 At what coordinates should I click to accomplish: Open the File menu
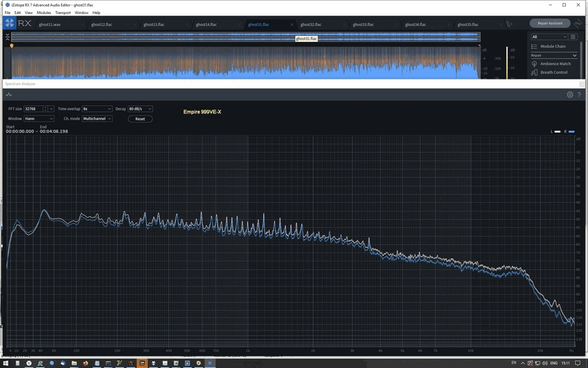pos(7,13)
